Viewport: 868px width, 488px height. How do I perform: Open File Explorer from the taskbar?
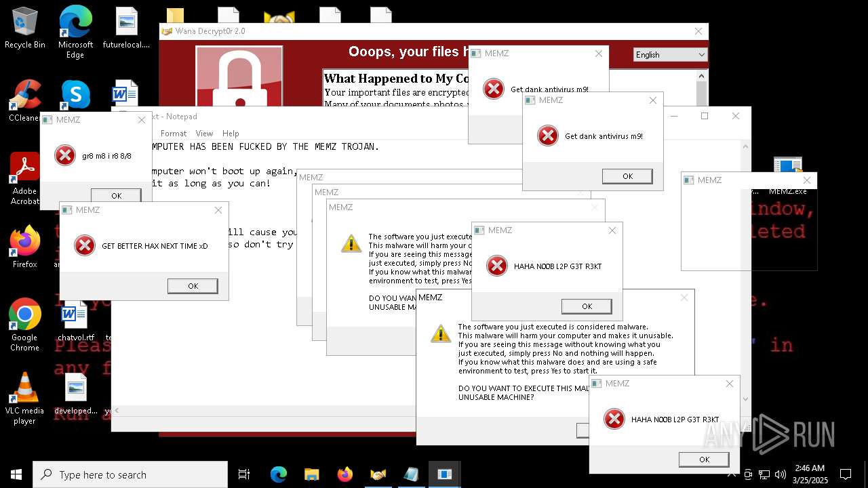tap(311, 474)
